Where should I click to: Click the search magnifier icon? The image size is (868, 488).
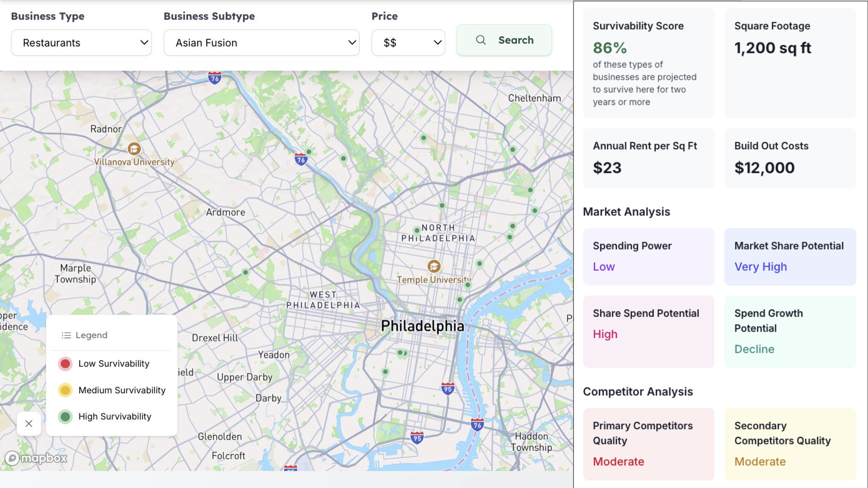click(x=481, y=40)
